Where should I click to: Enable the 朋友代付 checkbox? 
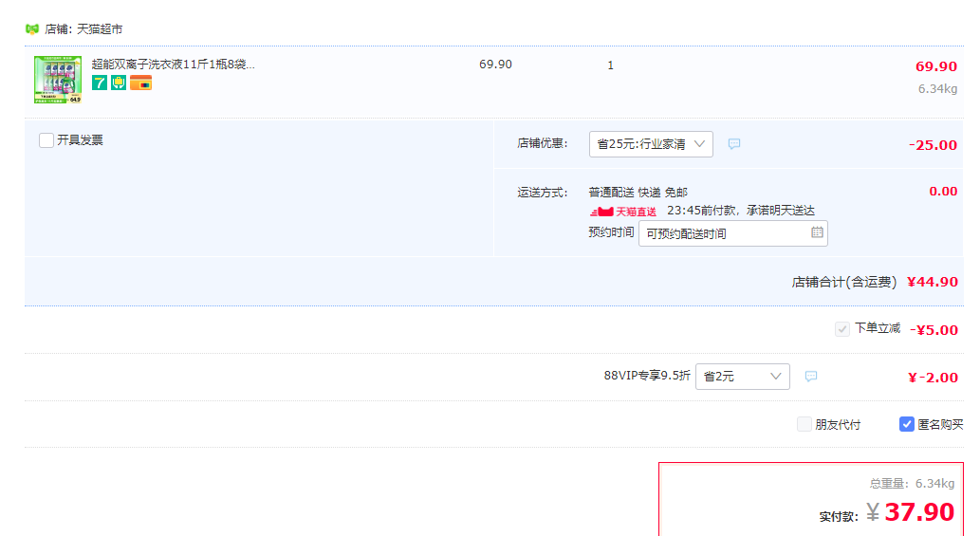tap(804, 424)
